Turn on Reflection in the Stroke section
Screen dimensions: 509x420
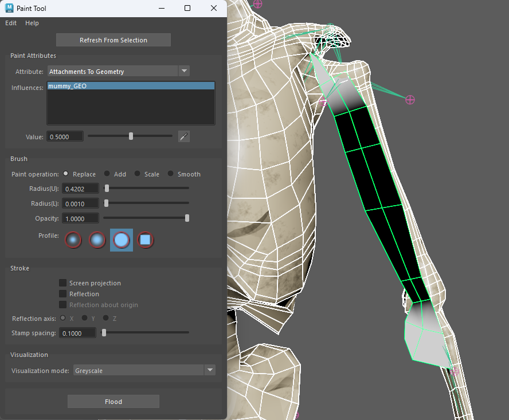click(62, 293)
